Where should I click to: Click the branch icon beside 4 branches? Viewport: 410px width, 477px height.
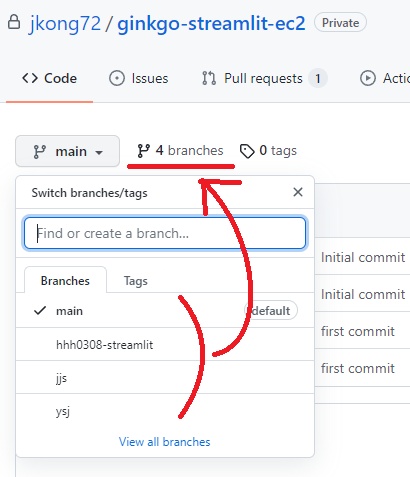point(143,151)
